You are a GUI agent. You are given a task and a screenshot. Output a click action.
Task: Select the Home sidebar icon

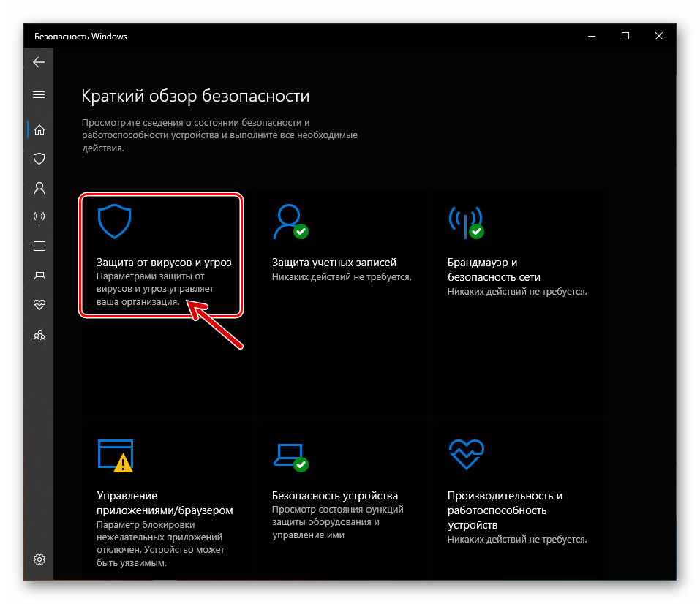tap(39, 129)
